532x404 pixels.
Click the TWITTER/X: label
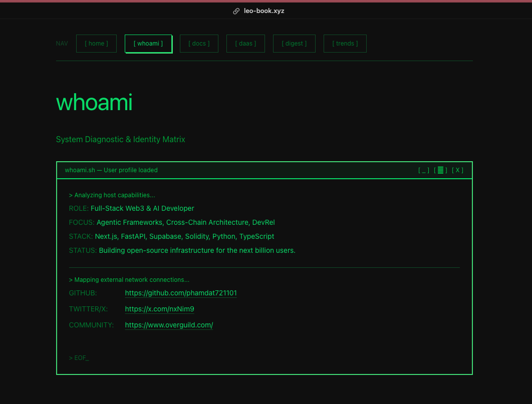coord(88,309)
